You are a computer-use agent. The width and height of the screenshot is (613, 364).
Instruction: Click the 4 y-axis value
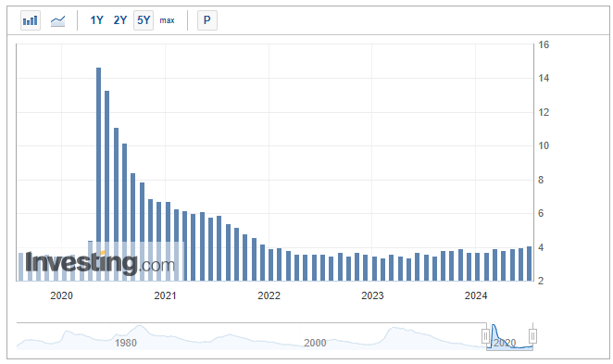click(541, 247)
